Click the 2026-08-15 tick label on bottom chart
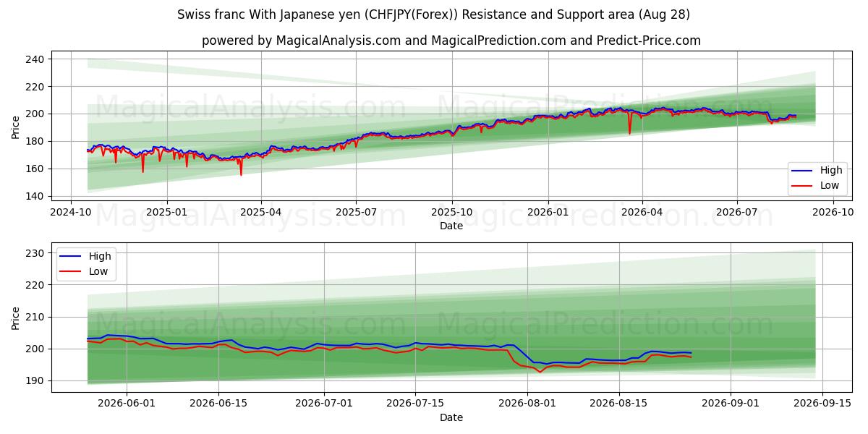 click(x=619, y=404)
